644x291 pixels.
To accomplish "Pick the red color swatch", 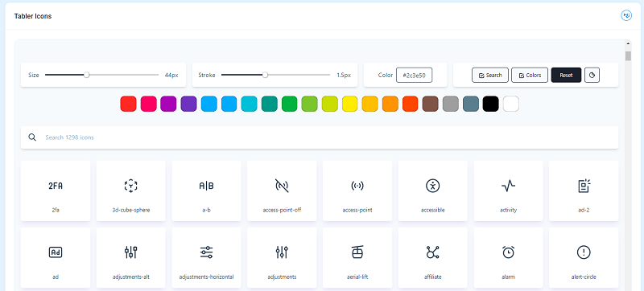I will (x=128, y=104).
